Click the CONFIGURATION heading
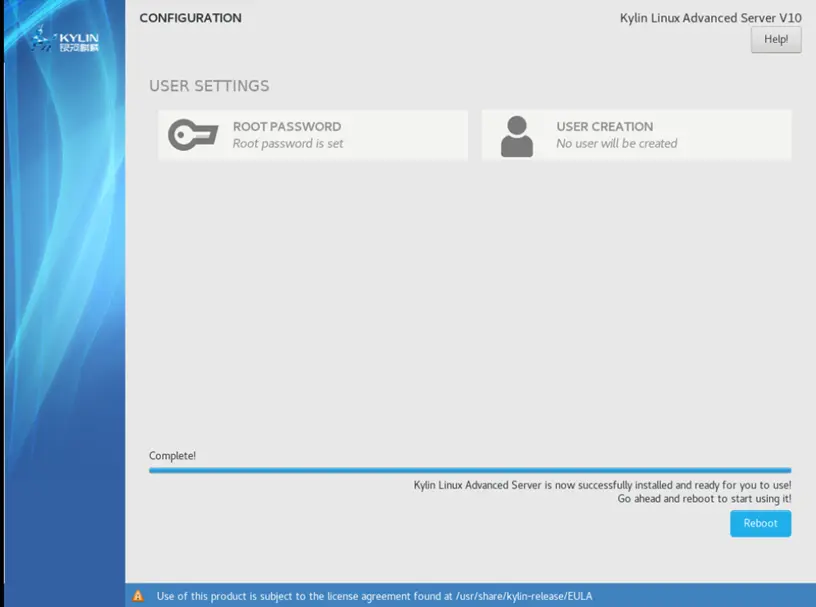The image size is (816, 607). coord(190,18)
